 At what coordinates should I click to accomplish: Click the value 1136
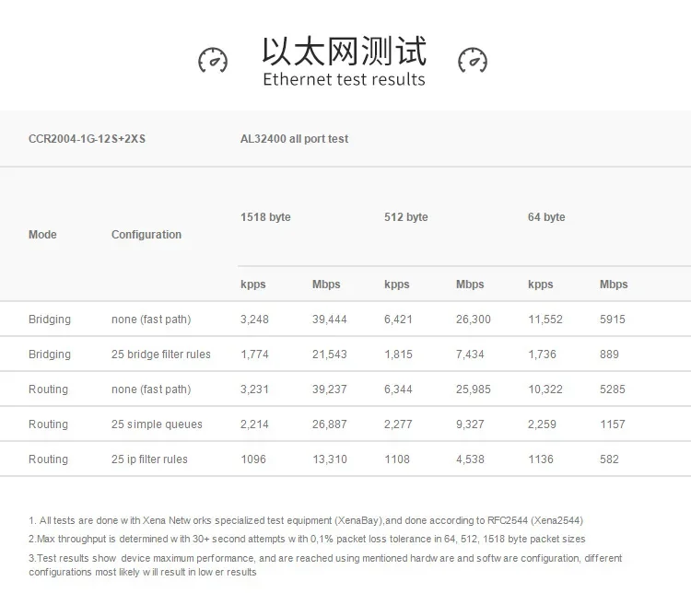point(541,459)
